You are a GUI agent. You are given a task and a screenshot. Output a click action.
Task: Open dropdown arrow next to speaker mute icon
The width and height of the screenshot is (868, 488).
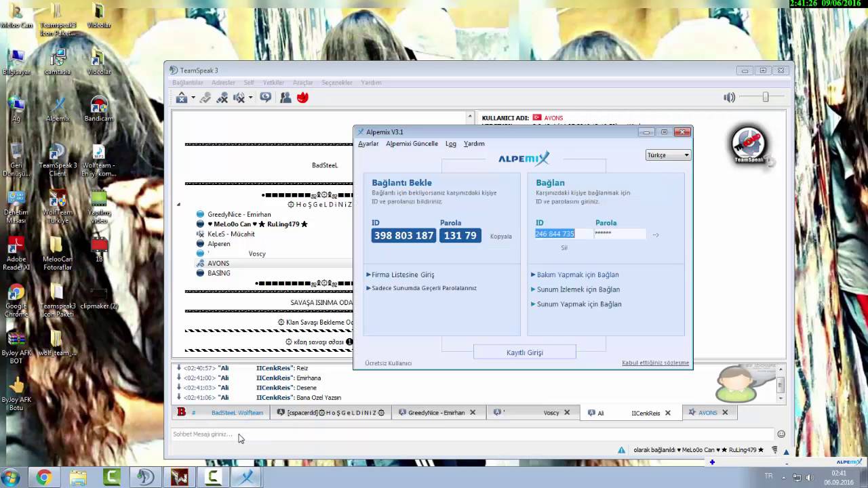(250, 98)
